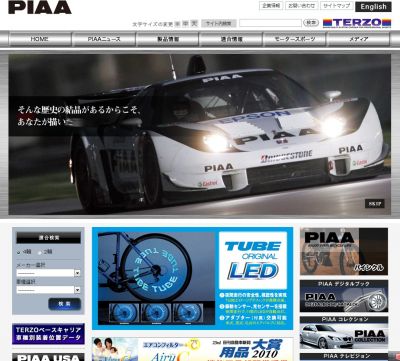
Task: Select the 4-wheel radio button
Action: [19, 252]
